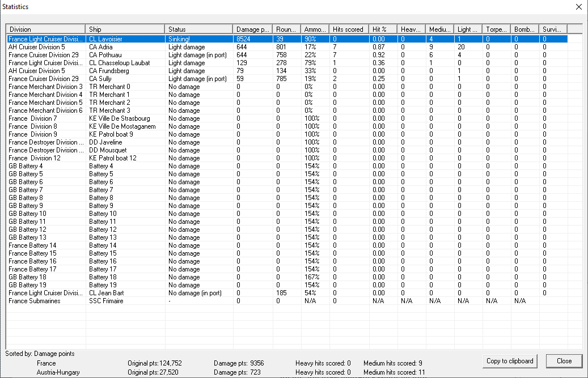Click the Hits scored column header
This screenshot has height=378, width=588.
pos(349,29)
